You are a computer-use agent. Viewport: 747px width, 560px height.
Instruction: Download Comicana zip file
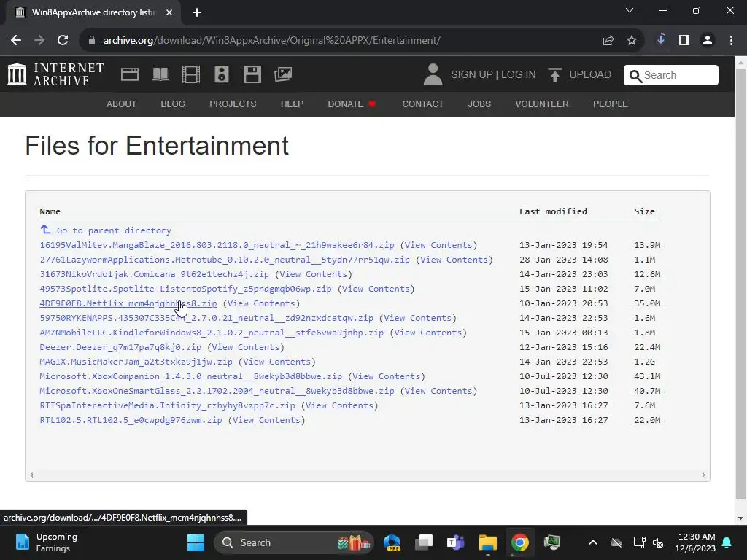pos(155,274)
